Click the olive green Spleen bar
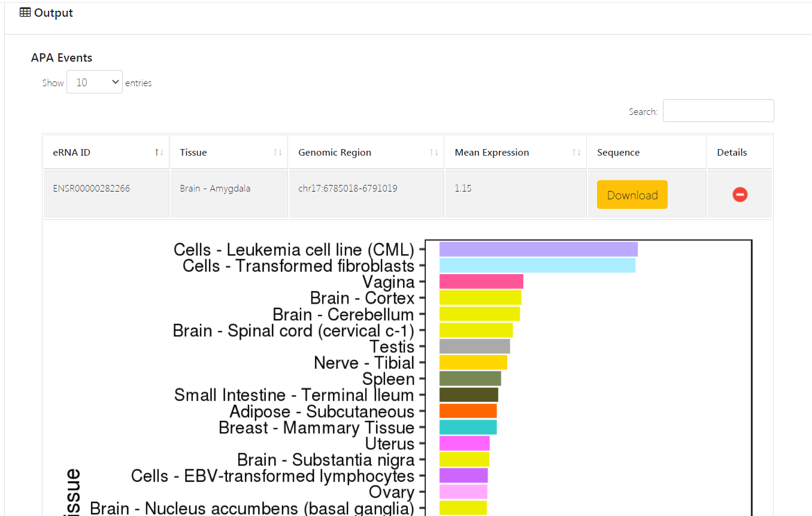The image size is (812, 516). pos(470,379)
